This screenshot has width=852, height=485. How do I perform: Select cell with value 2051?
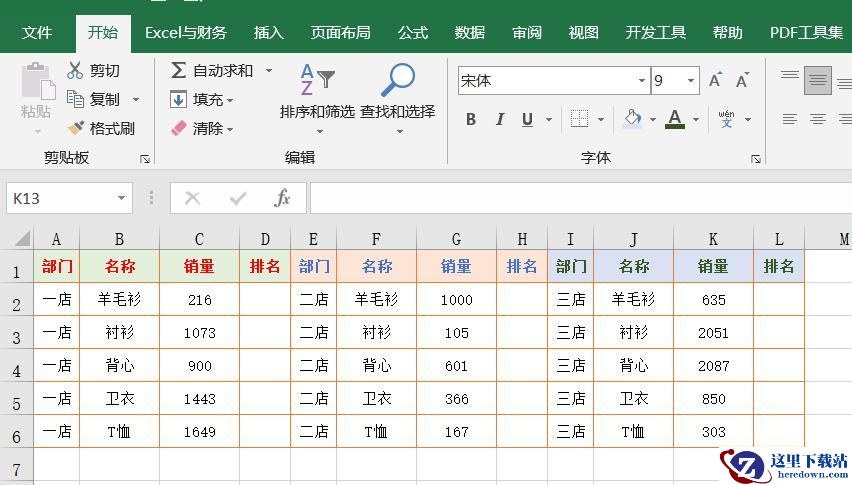713,332
